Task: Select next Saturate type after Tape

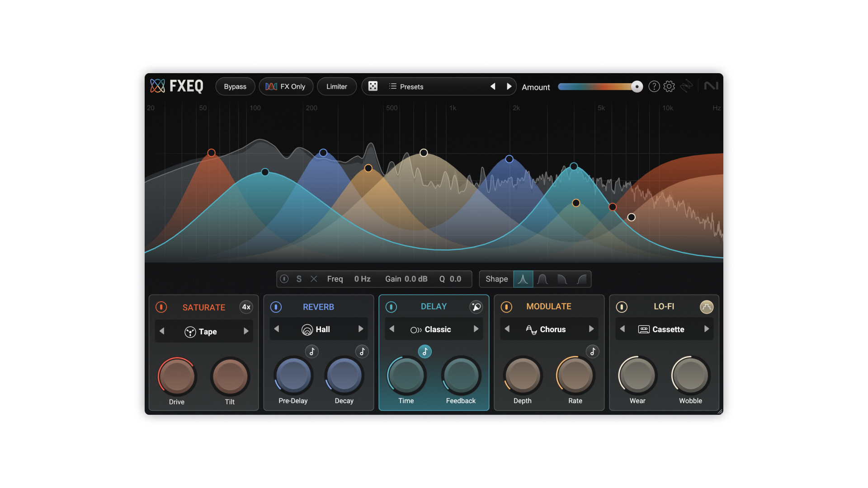Action: point(246,331)
